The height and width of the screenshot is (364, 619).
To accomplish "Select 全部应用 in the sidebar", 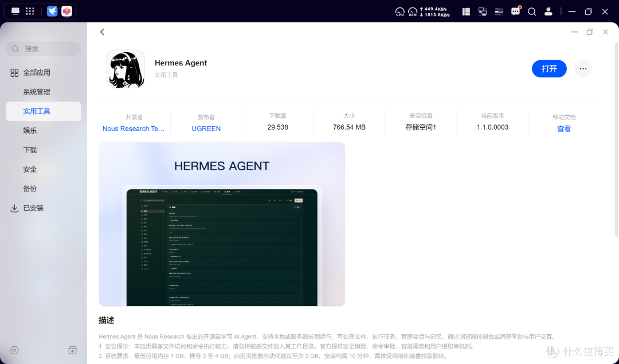I will click(x=44, y=73).
